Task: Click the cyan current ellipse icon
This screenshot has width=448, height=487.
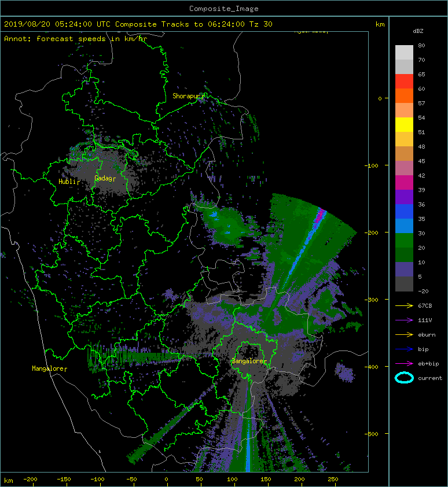Action: pos(404,378)
